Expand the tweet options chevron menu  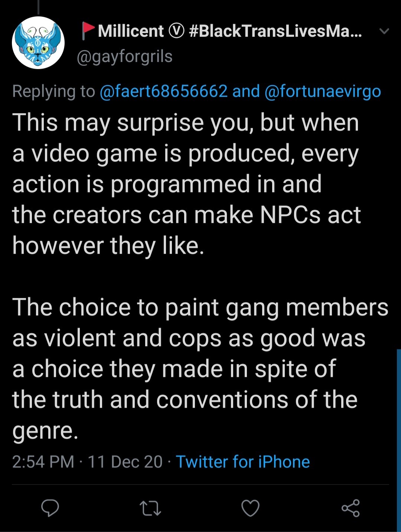tap(384, 31)
